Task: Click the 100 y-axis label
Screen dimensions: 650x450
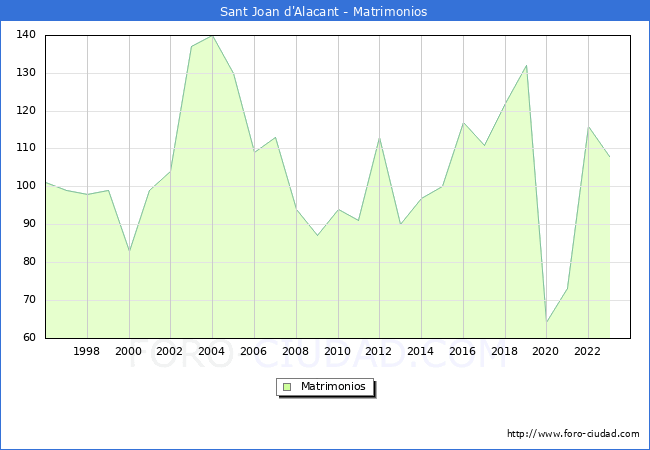Action: click(26, 186)
